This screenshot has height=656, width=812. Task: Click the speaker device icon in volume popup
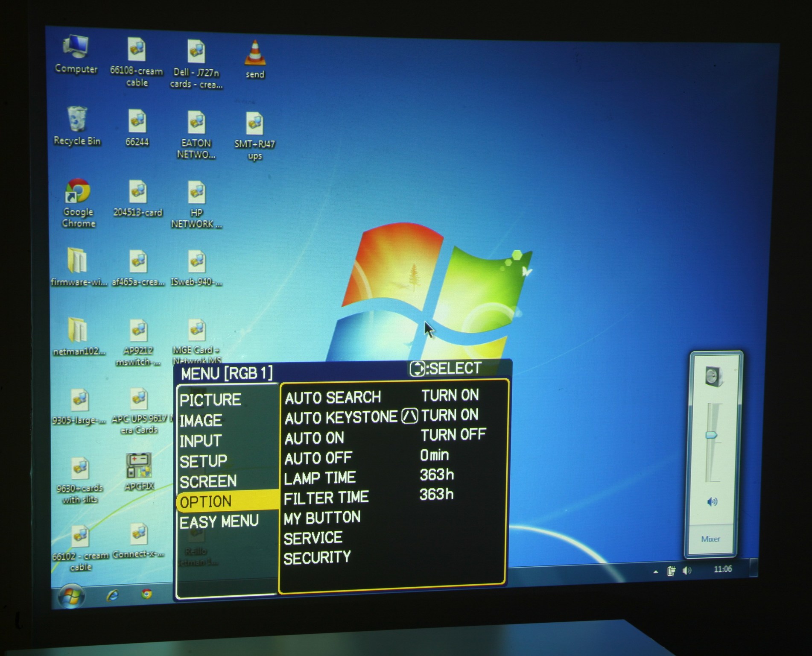click(713, 376)
